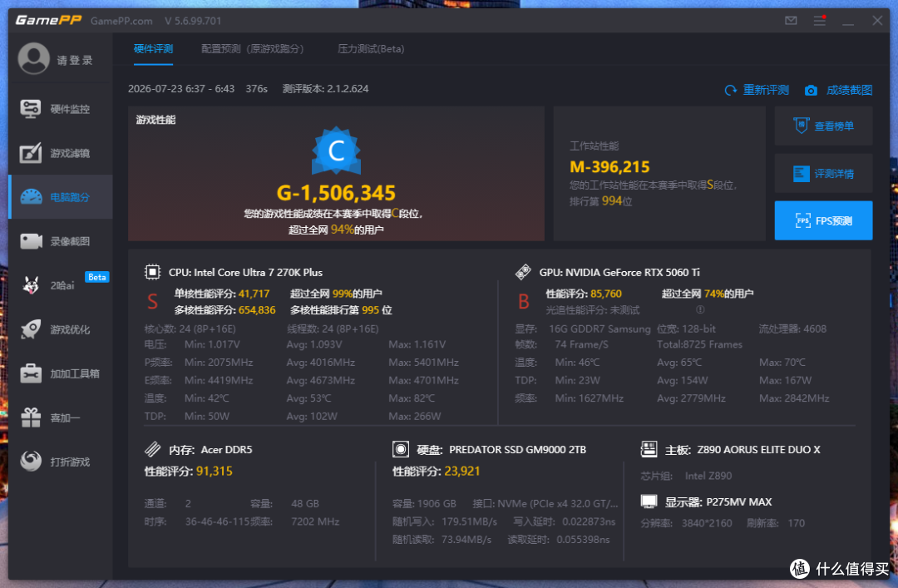Click the mail message icon in title bar

point(791,21)
